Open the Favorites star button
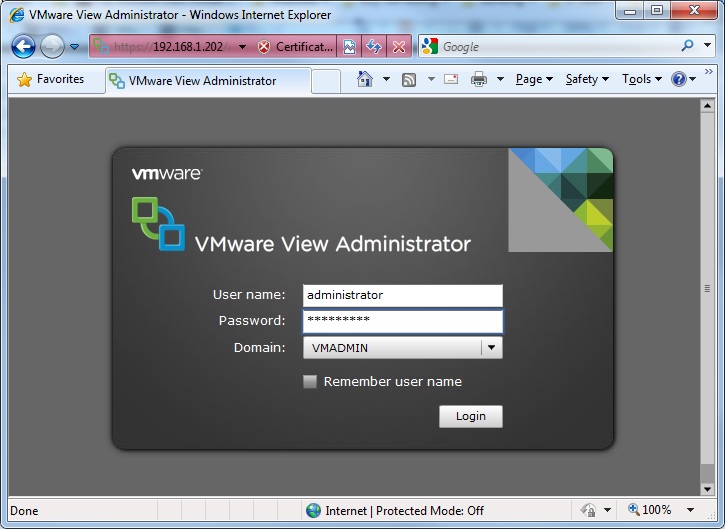Image resolution: width=725 pixels, height=529 pixels. 50,80
